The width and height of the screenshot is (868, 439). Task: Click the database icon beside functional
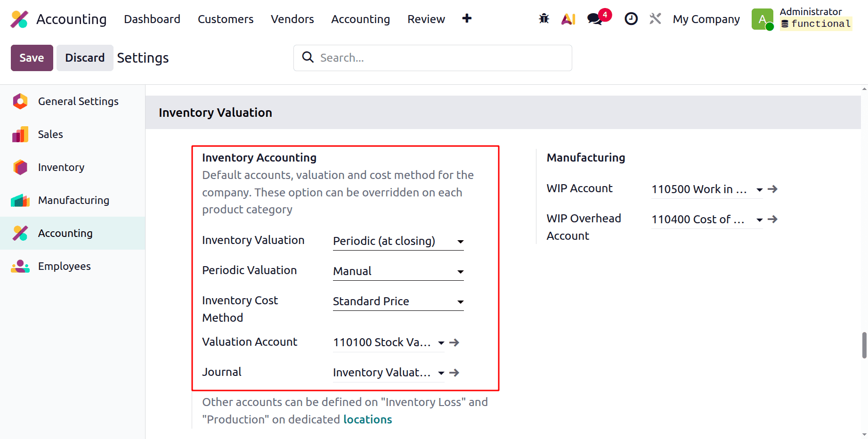pos(785,24)
